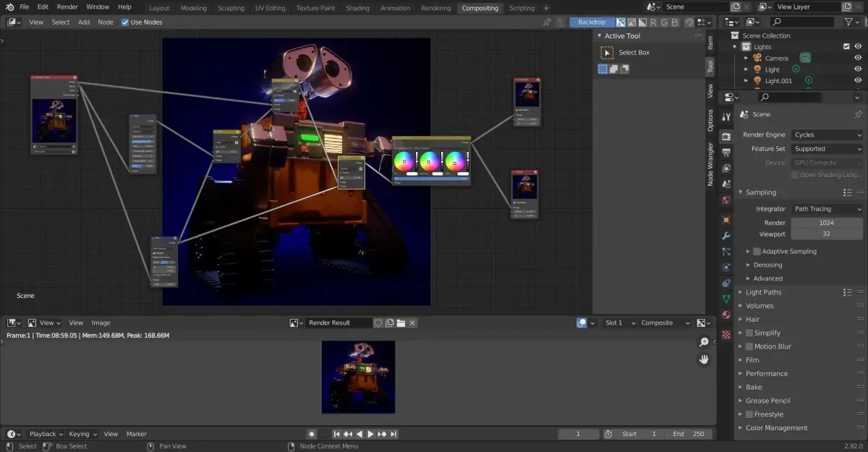
Task: Switch backdrop to Blue channel
Action: [676, 22]
